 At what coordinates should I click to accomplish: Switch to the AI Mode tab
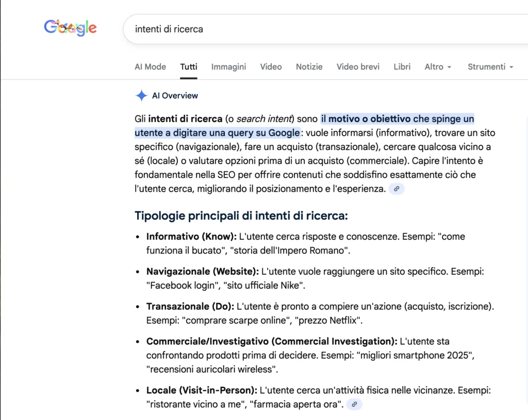(150, 66)
